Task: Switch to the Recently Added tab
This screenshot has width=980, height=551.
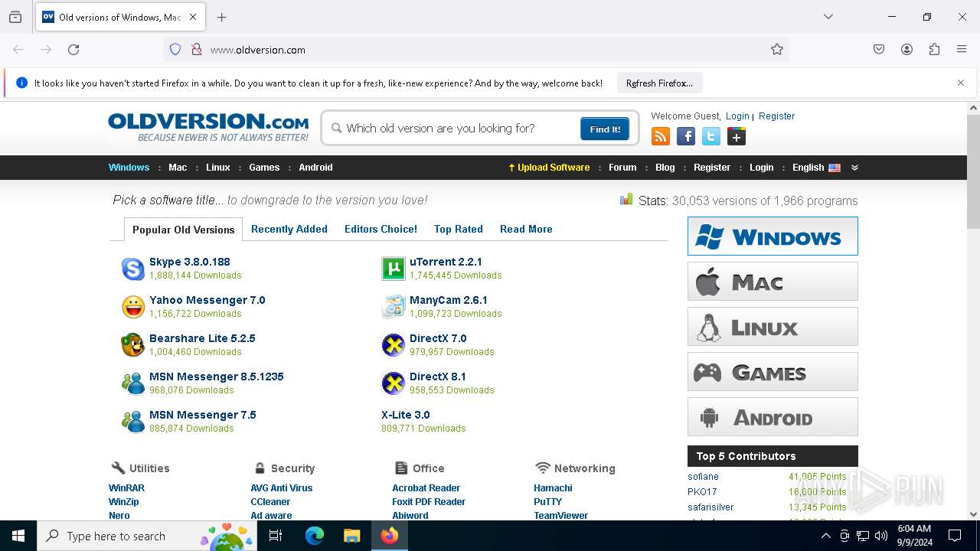Action: (289, 229)
